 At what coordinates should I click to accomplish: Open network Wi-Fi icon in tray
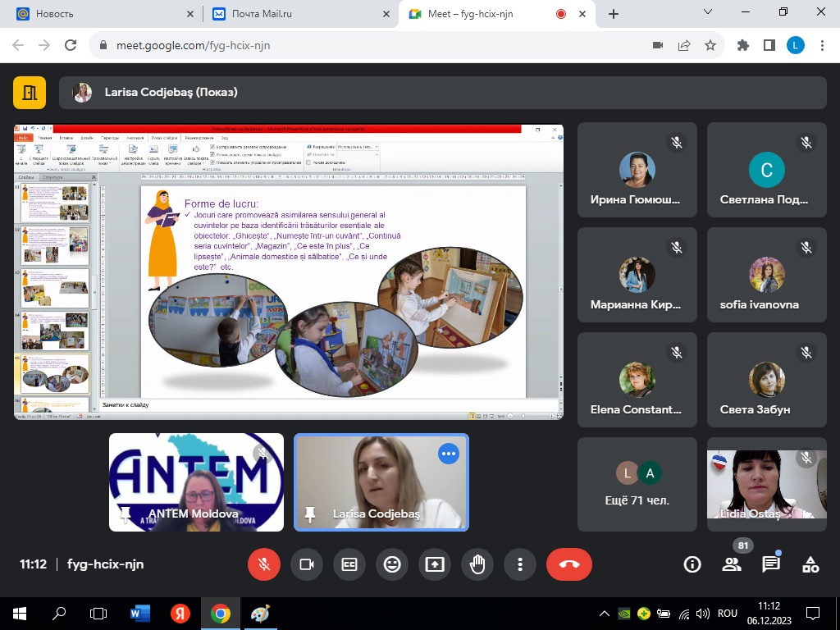click(684, 614)
